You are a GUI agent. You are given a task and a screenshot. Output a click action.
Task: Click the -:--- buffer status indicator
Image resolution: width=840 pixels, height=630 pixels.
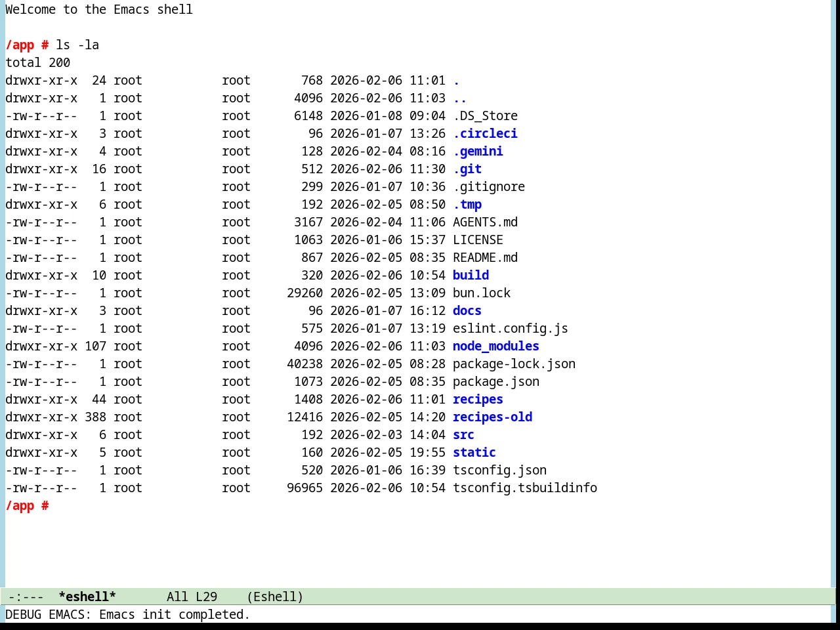click(x=26, y=597)
